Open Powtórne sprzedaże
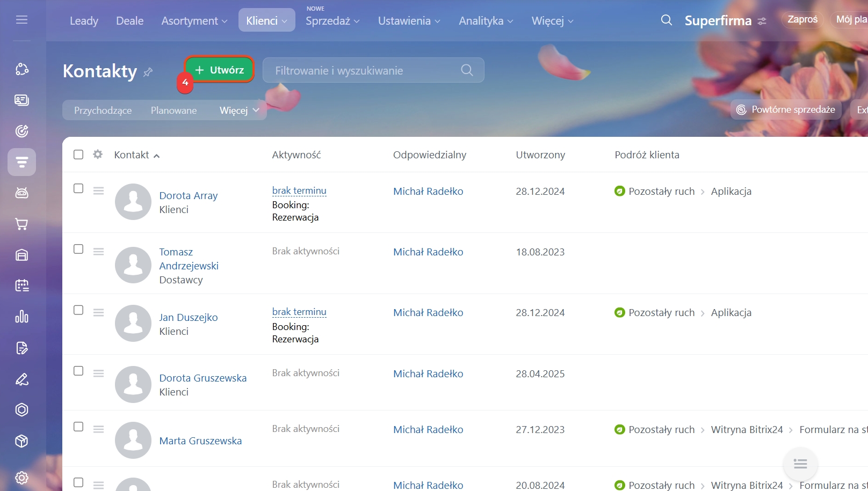Image resolution: width=868 pixels, height=491 pixels. click(785, 109)
